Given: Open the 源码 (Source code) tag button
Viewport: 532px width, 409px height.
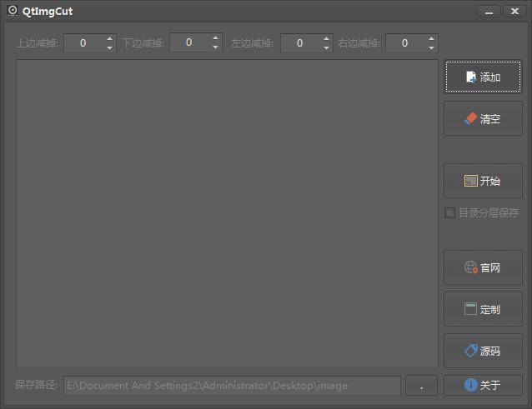Looking at the screenshot, I should pyautogui.click(x=483, y=351).
